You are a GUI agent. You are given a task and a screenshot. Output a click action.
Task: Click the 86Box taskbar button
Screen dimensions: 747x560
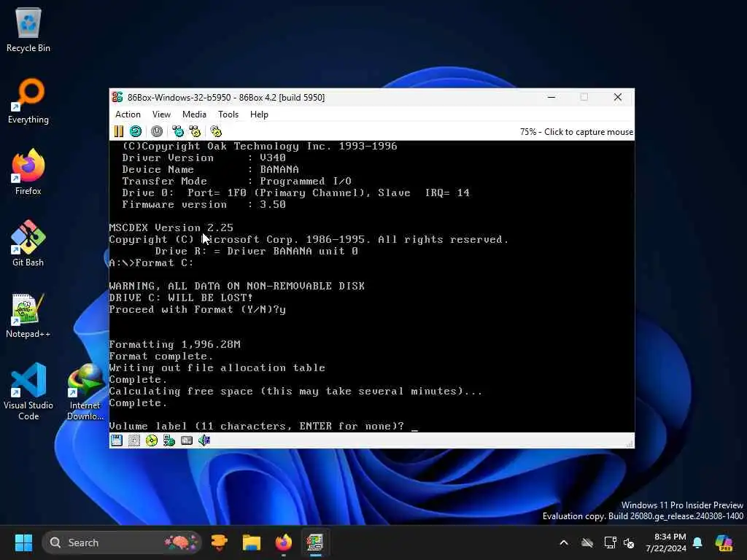315,542
